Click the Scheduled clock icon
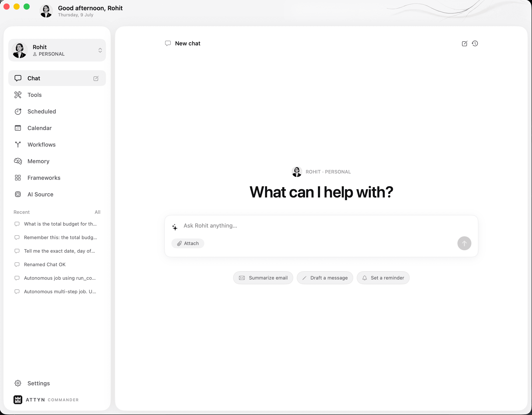The image size is (532, 415). [18, 111]
